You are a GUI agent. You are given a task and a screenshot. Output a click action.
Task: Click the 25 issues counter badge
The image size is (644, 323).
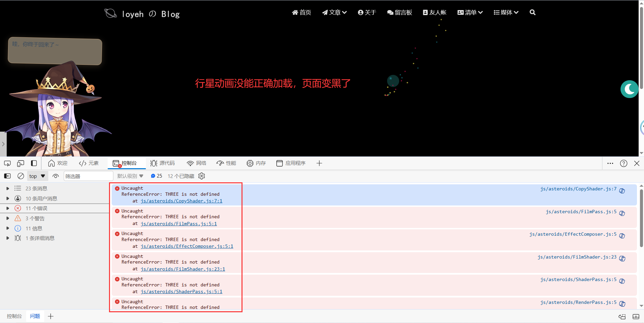coord(156,176)
